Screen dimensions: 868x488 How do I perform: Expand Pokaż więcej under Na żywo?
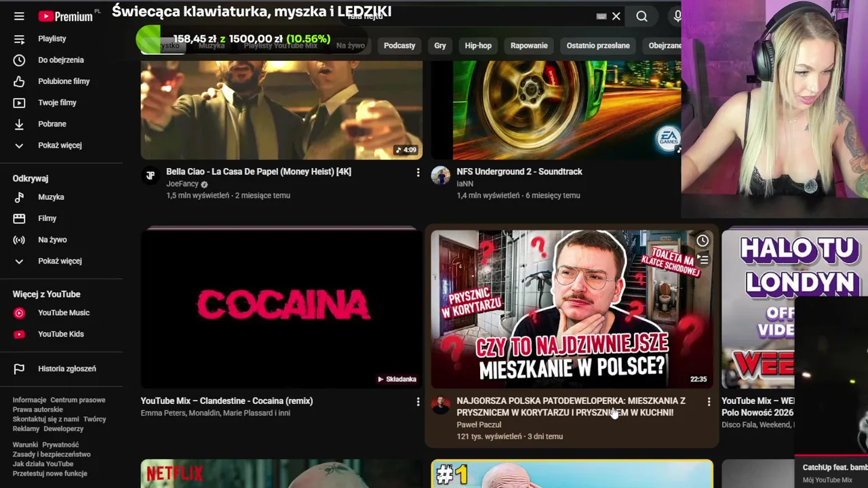[60, 261]
